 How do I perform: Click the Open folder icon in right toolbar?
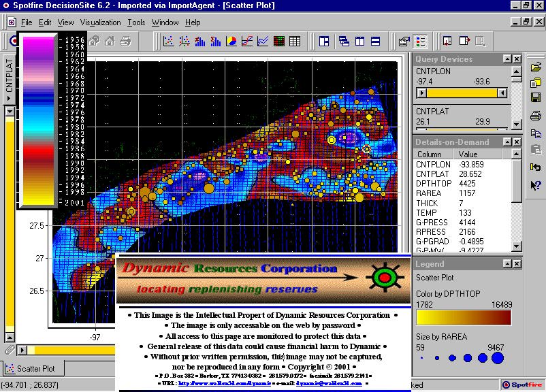(x=535, y=67)
